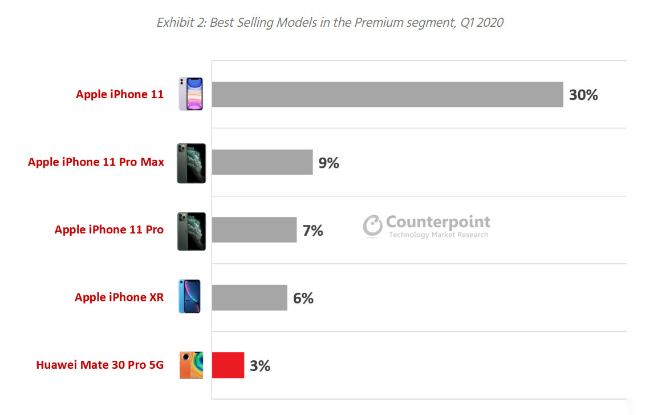
Task: Click the red Huawei Mate 30 bar
Action: click(x=228, y=365)
